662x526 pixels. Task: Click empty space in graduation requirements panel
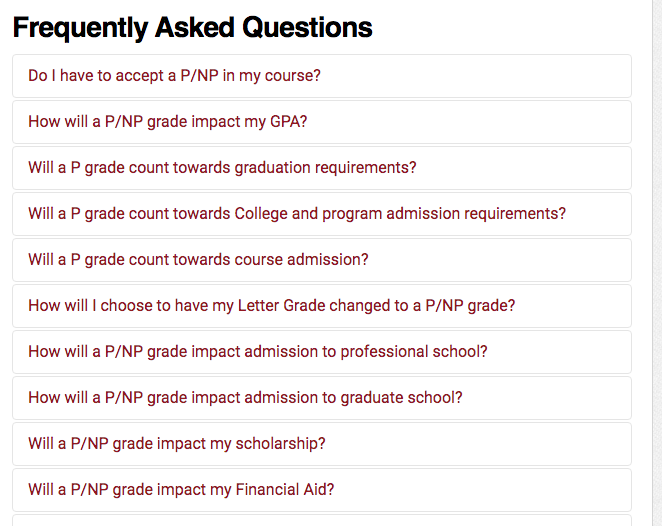point(524,168)
